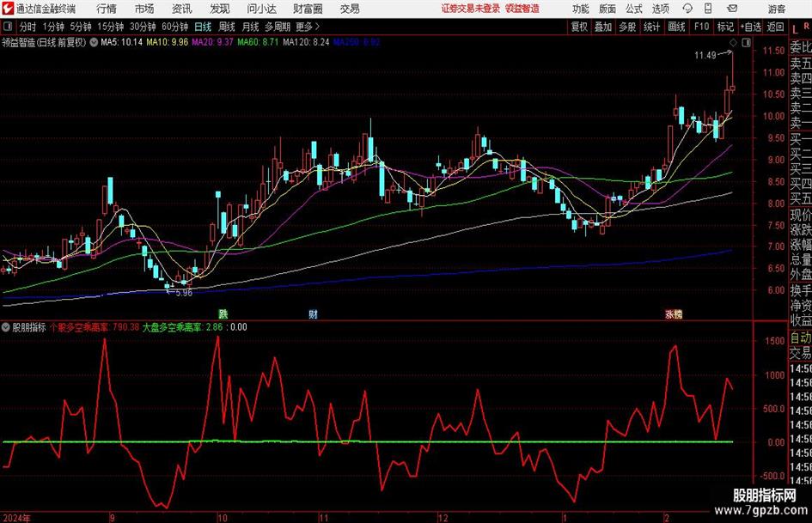This screenshot has height=523, width=812.
Task: Open the 资讯 menu
Action: 182,9
